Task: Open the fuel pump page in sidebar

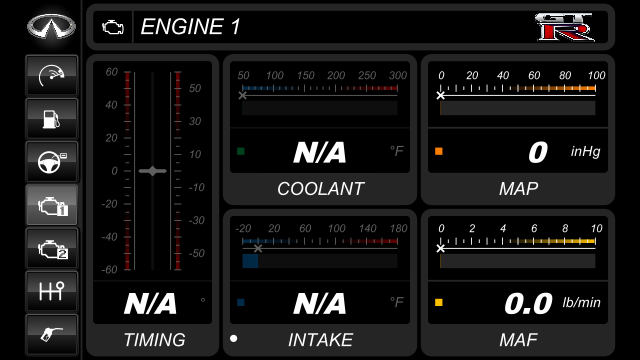Action: [51, 119]
